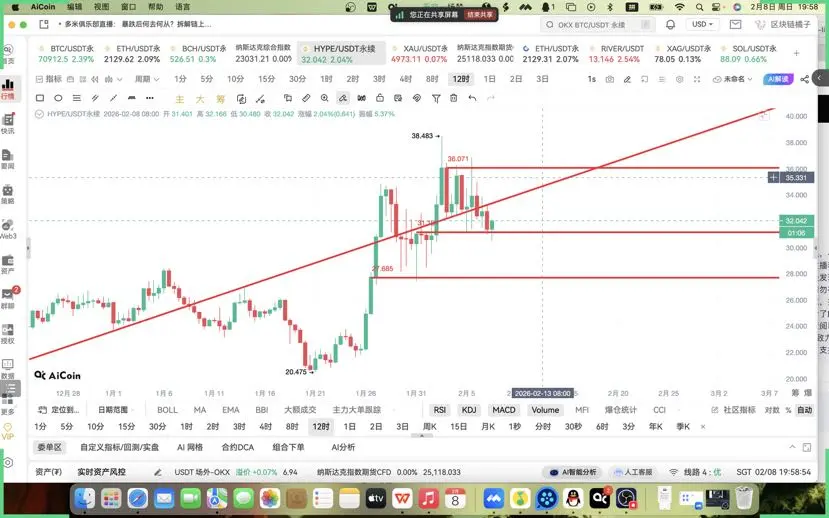Viewport: 829px width, 518px height.
Task: Enable the BOLL indicator
Action: [x=167, y=410]
